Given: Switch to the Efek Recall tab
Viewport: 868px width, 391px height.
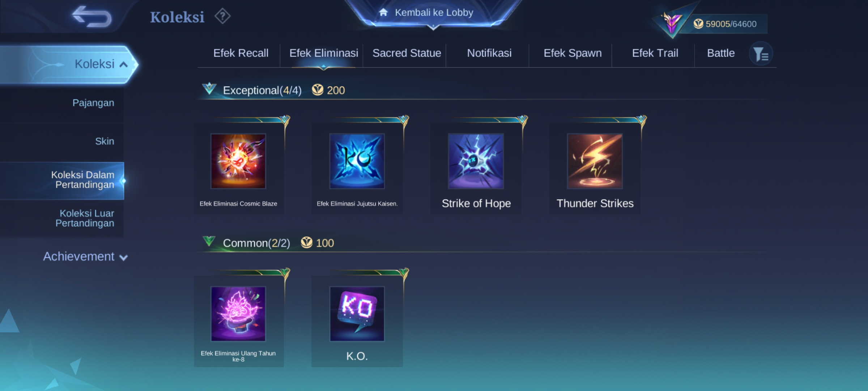Looking at the screenshot, I should point(241,53).
